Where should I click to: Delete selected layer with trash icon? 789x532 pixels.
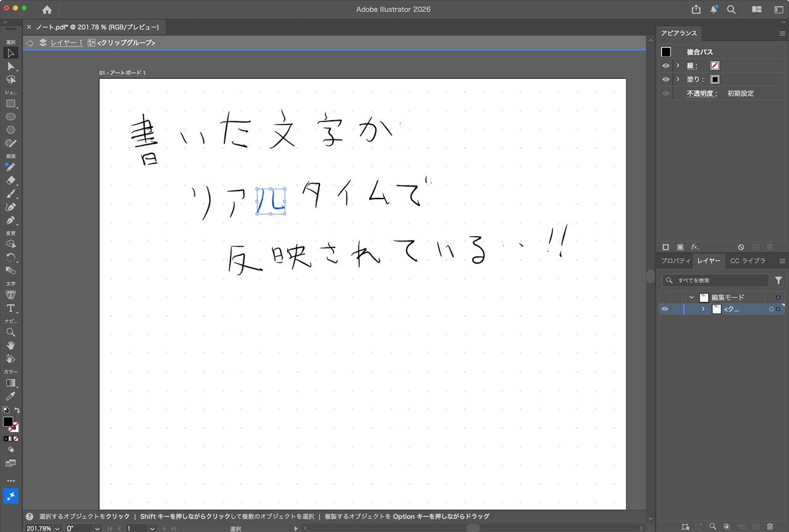[770, 526]
